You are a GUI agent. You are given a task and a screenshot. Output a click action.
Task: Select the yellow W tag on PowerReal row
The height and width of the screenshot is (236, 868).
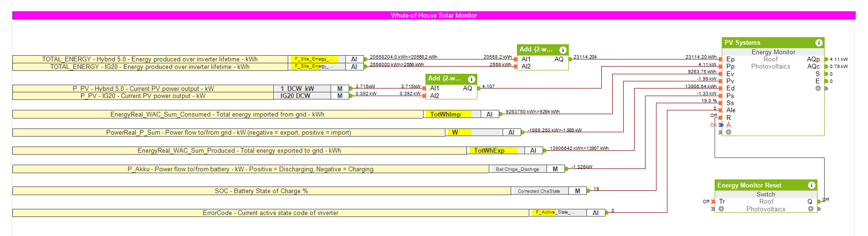[459, 132]
